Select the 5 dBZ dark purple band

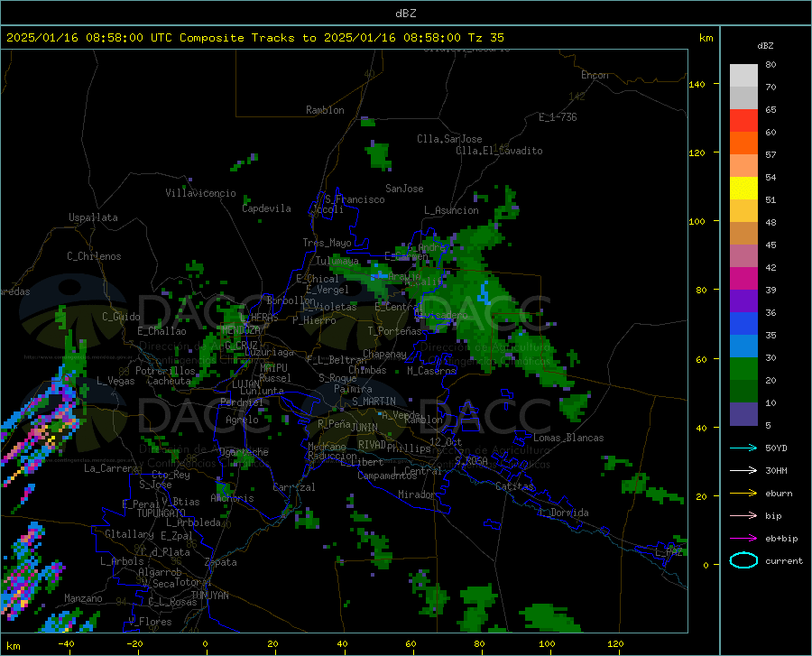click(x=743, y=413)
